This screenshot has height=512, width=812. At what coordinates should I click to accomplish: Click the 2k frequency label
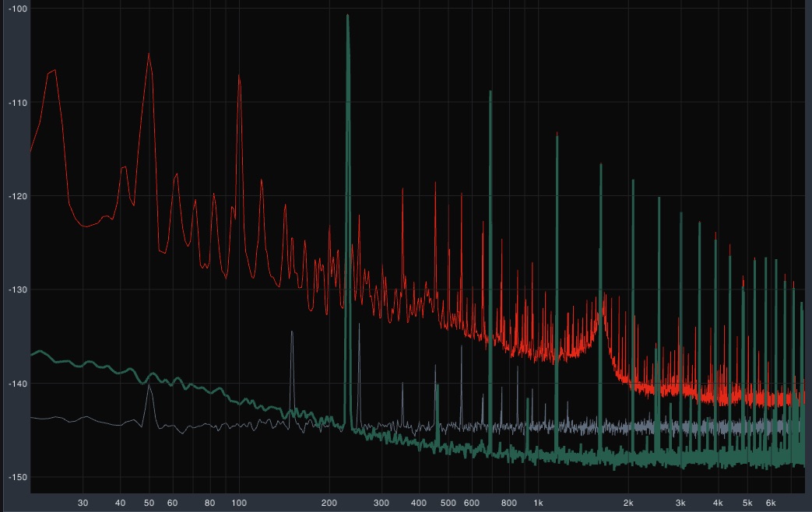tap(628, 503)
